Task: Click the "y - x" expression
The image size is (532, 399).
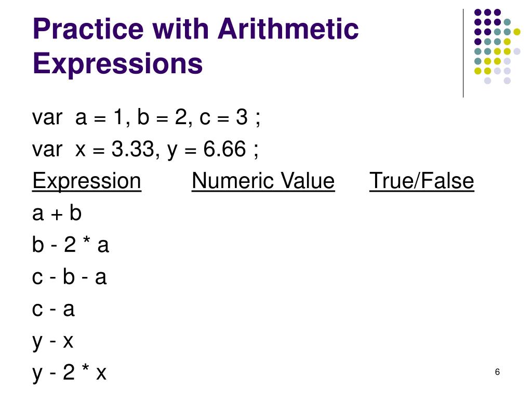Action: 54,341
